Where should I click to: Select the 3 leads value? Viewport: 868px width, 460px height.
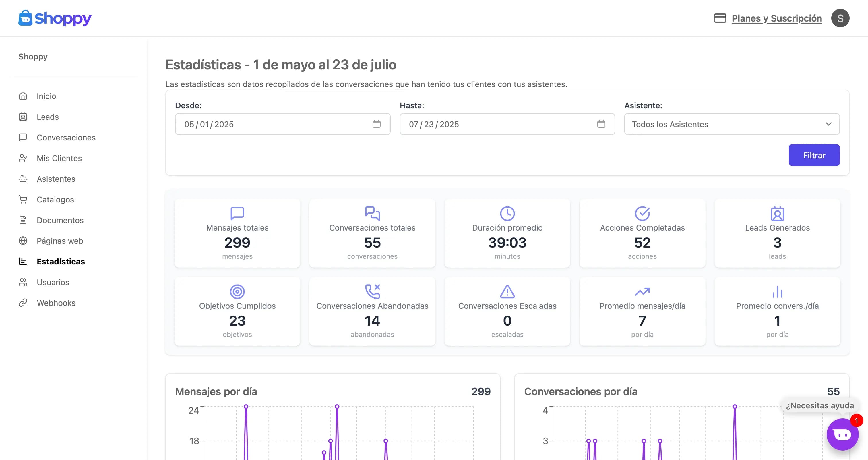point(777,243)
